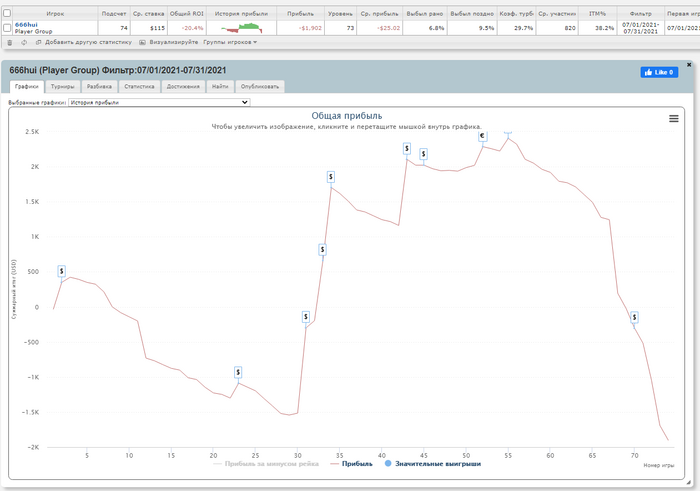
Task: Click the $ win marker near game 2
Action: [x=62, y=271]
